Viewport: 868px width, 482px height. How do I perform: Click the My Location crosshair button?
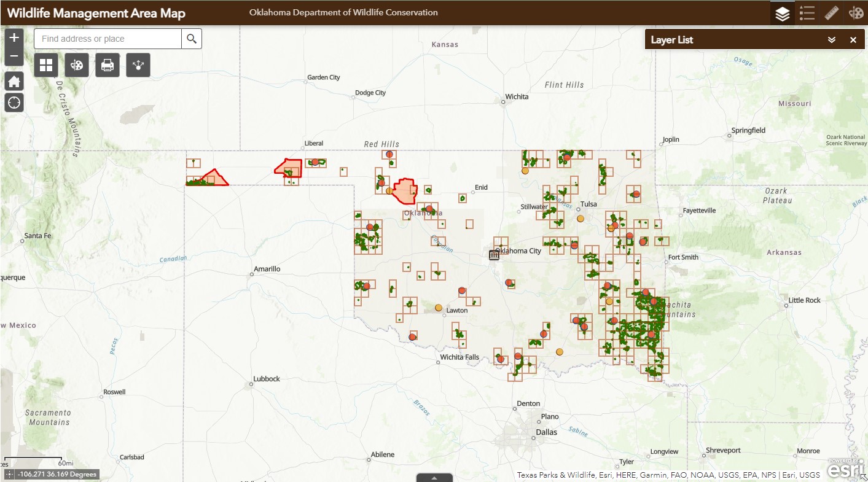click(x=14, y=103)
